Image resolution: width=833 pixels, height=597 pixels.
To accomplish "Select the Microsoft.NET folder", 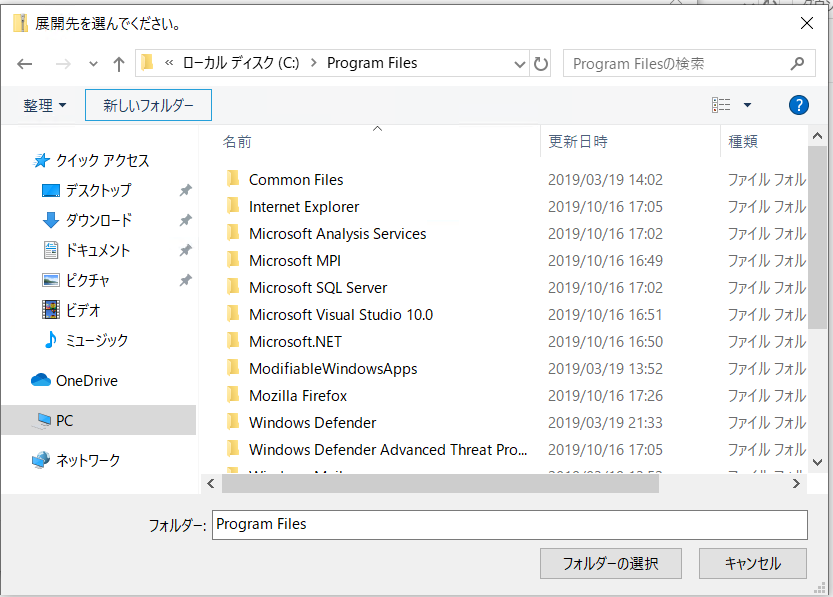I will tap(295, 342).
